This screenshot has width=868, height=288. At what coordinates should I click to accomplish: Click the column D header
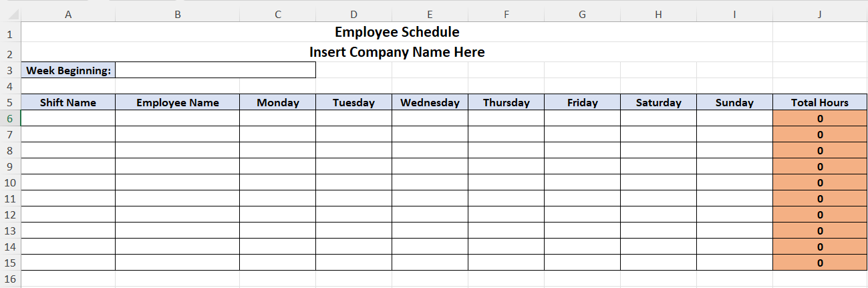click(353, 15)
